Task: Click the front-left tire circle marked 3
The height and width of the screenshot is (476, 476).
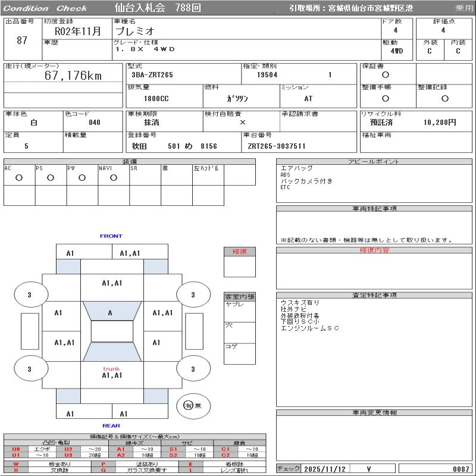Action: coord(29,295)
